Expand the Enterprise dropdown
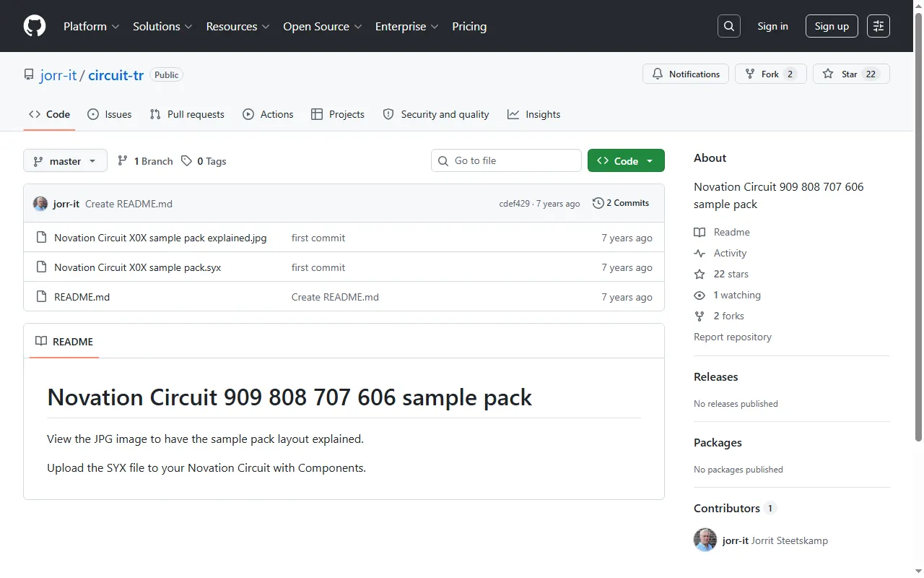 coord(407,26)
